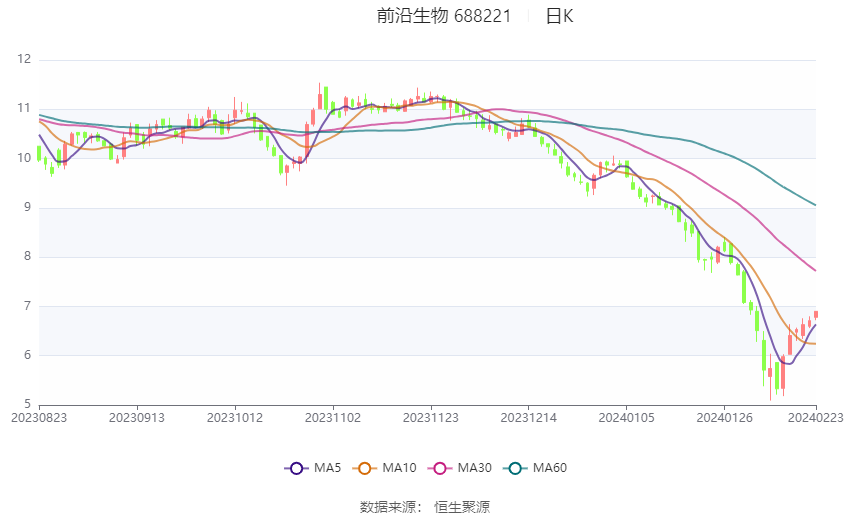This screenshot has width=850, height=517.
Task: Click the price axis label 9
Action: pos(28,207)
